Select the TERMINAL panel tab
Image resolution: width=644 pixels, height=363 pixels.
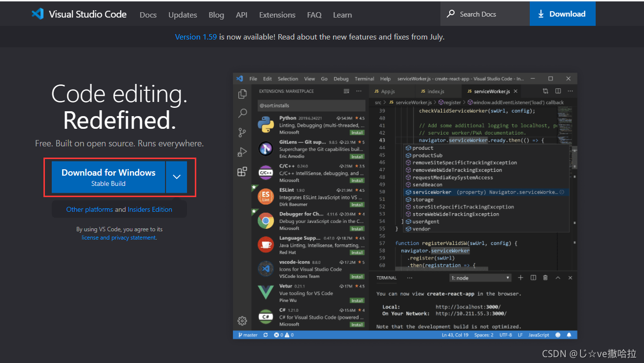[387, 278]
